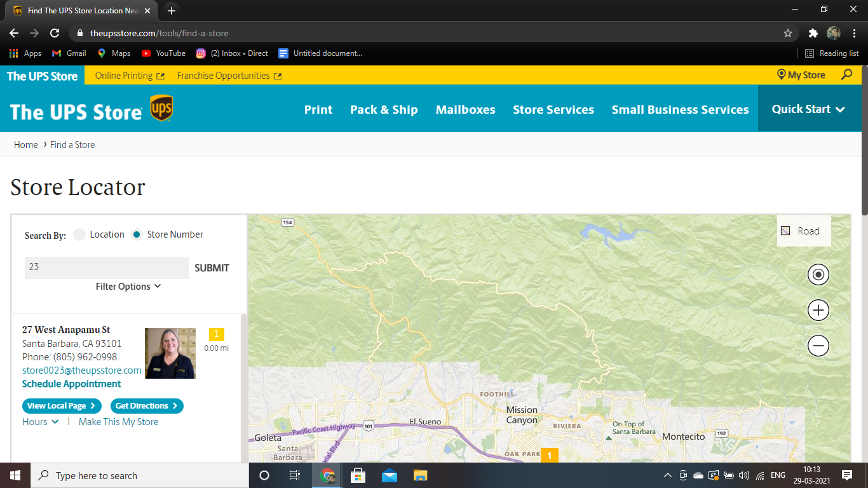Image resolution: width=868 pixels, height=488 pixels.
Task: Click the browser back arrow
Action: [14, 33]
